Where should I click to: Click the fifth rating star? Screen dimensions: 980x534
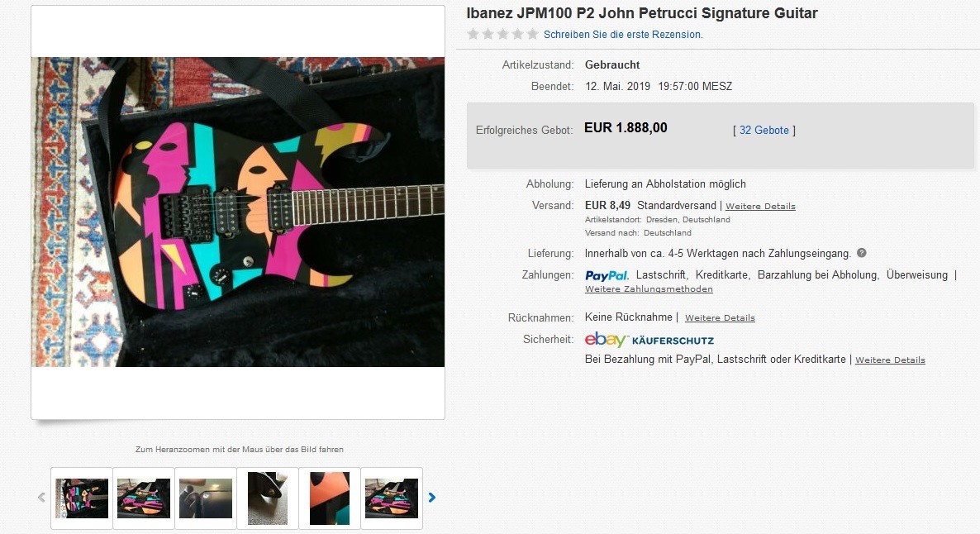click(532, 35)
